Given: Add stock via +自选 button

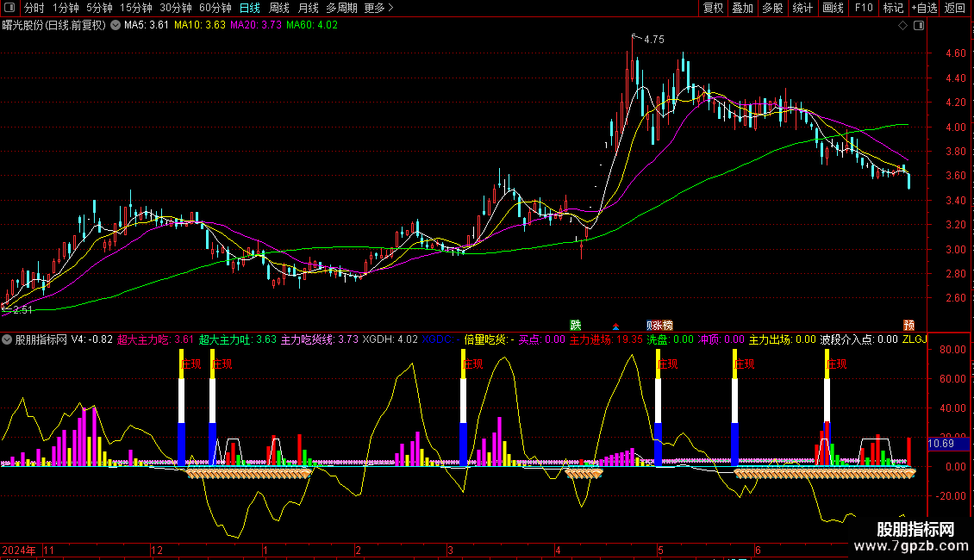Looking at the screenshot, I should pyautogui.click(x=924, y=8).
